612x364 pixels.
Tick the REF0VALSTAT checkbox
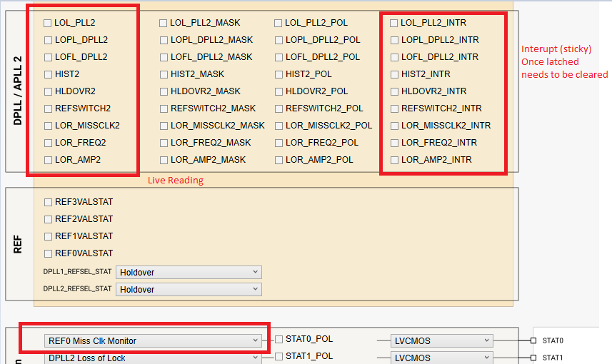[x=48, y=254]
